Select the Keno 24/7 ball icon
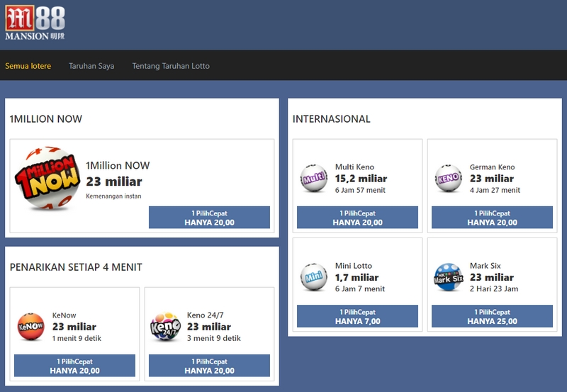 coord(166,327)
